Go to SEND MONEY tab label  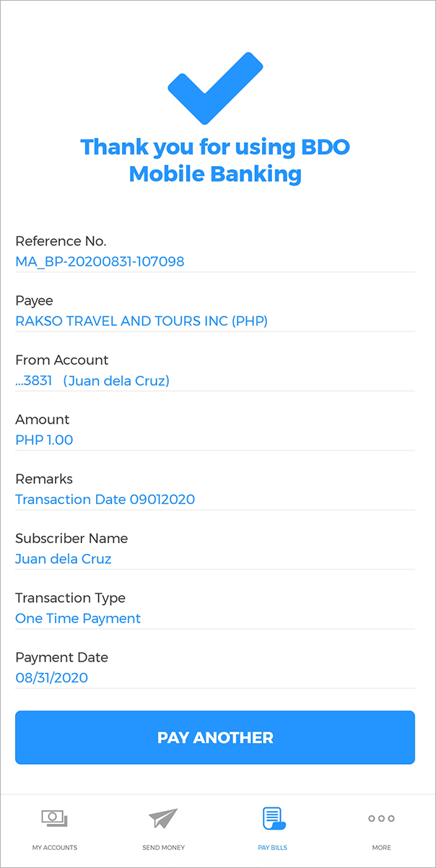[163, 848]
